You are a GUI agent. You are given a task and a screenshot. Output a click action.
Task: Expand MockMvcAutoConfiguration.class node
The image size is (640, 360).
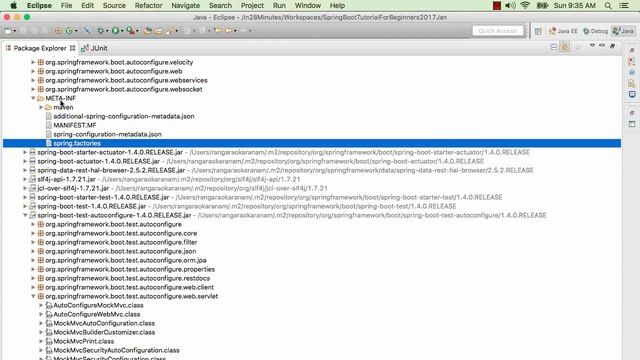pos(41,323)
